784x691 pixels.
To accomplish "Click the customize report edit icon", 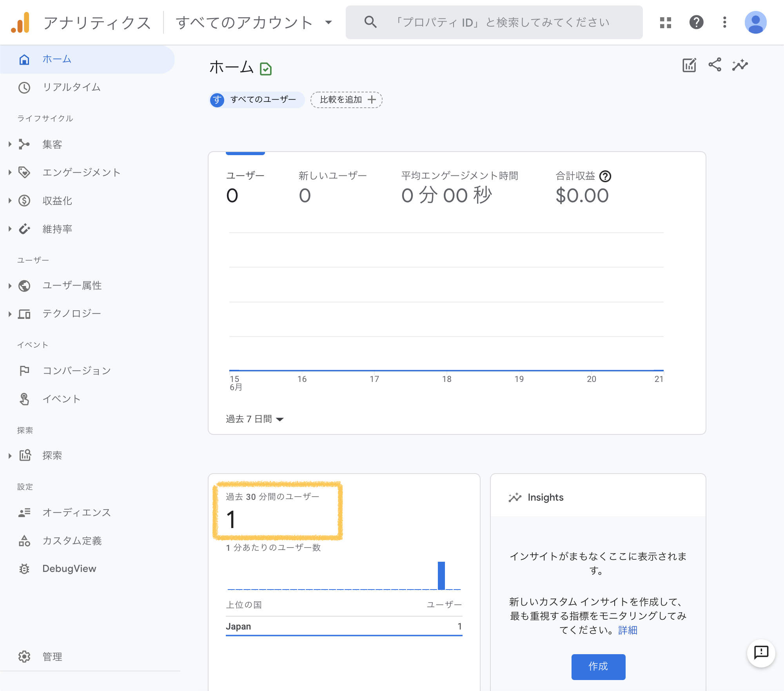I will (689, 65).
